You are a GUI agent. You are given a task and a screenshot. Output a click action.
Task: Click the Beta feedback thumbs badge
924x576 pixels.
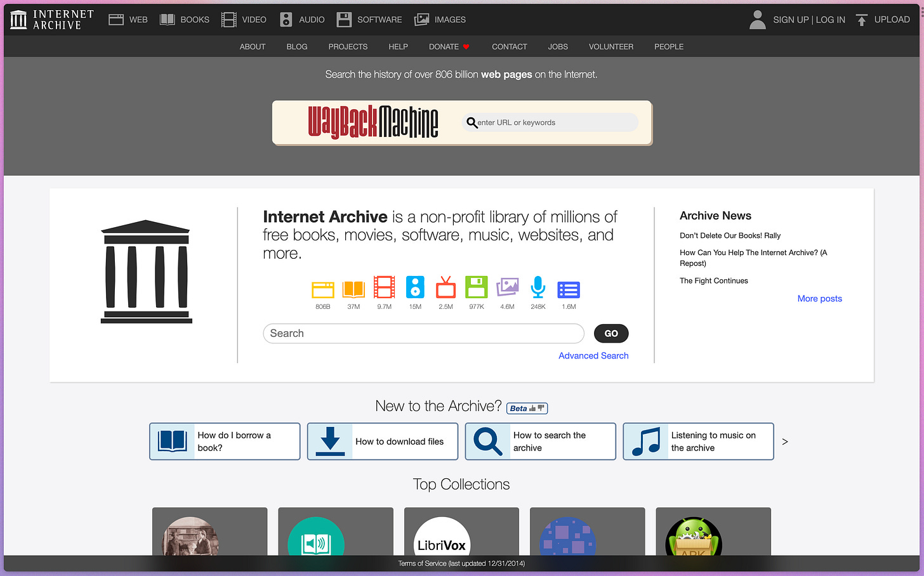coord(527,409)
